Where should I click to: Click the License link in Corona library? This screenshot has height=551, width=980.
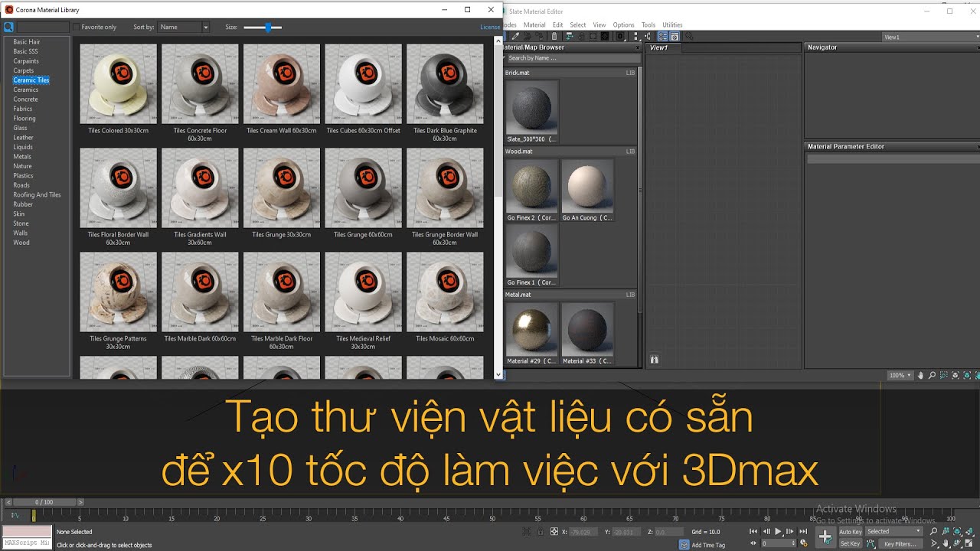(x=490, y=27)
